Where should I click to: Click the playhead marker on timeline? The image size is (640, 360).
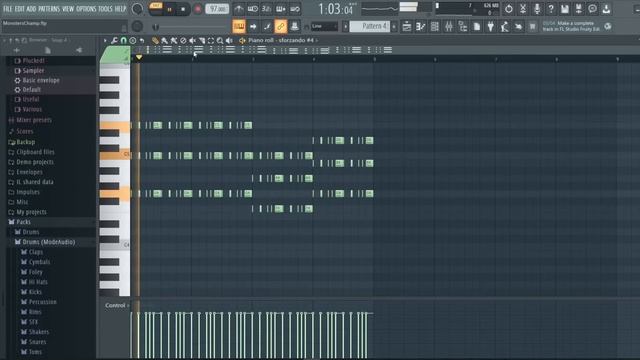pos(139,58)
